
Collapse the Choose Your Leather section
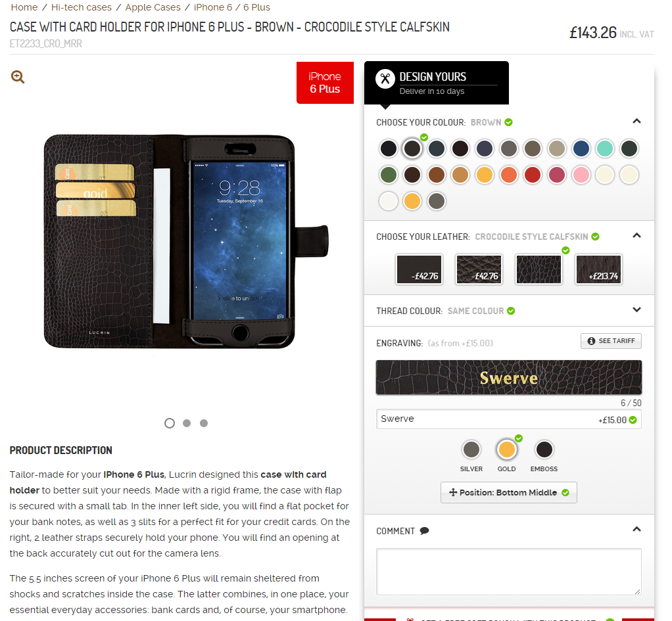click(x=637, y=235)
